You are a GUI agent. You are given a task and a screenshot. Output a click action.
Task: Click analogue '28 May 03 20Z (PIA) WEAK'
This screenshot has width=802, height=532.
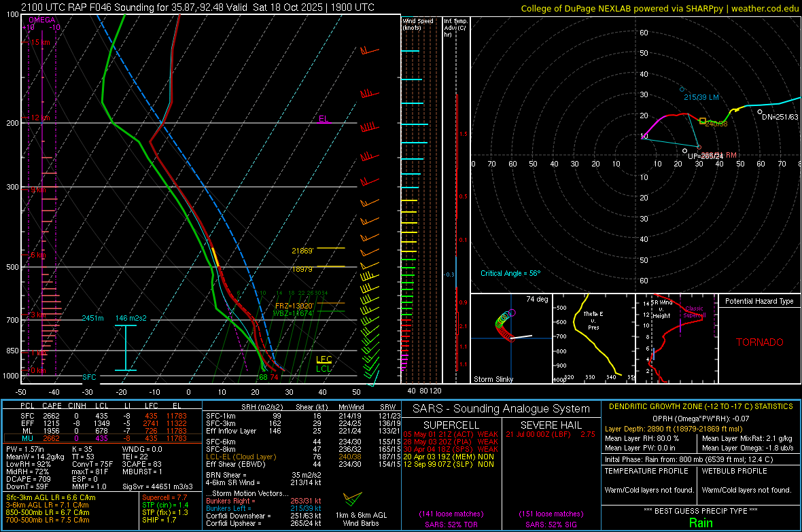451,442
